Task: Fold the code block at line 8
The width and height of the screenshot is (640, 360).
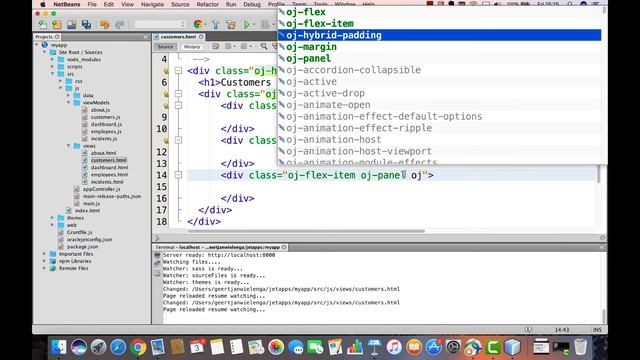Action: coord(178,105)
